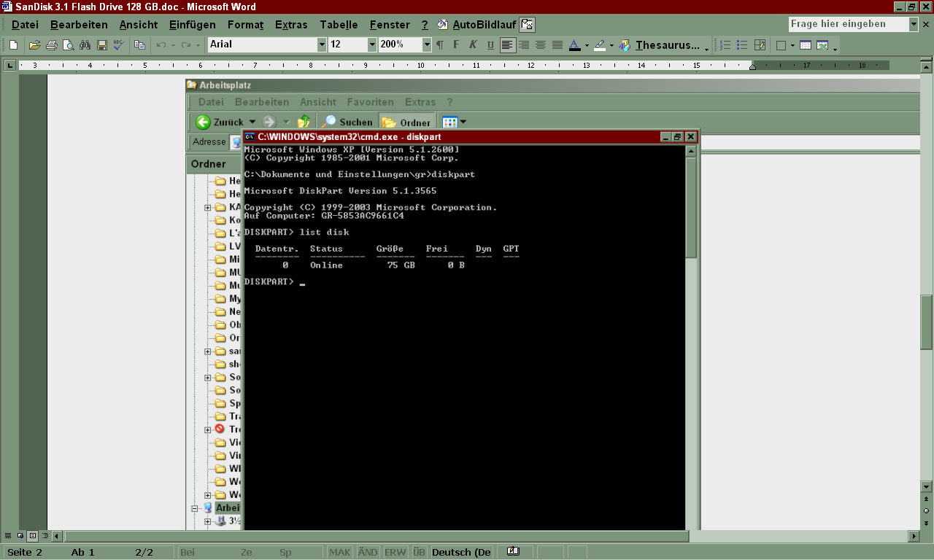Open the Arial font name dropdown
934x560 pixels.
(322, 45)
